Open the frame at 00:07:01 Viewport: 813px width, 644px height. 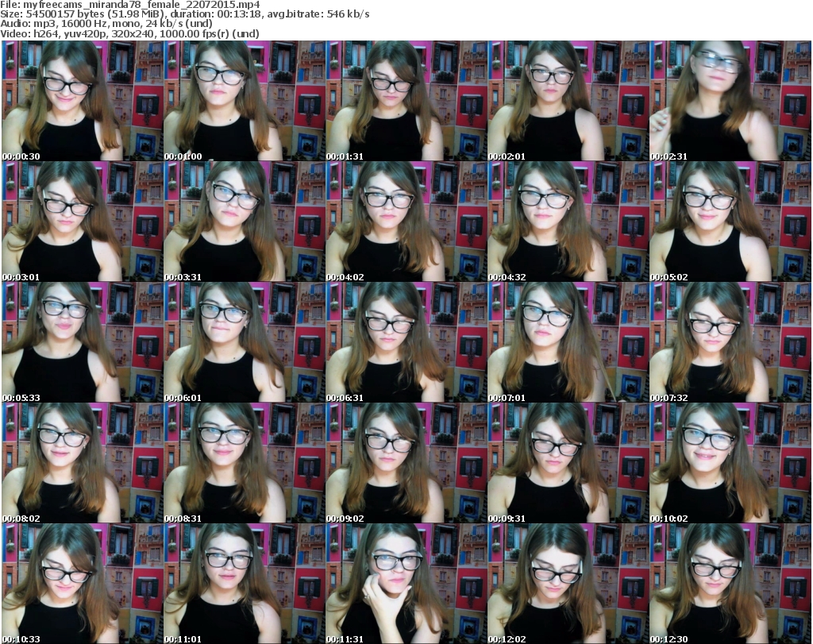point(568,342)
